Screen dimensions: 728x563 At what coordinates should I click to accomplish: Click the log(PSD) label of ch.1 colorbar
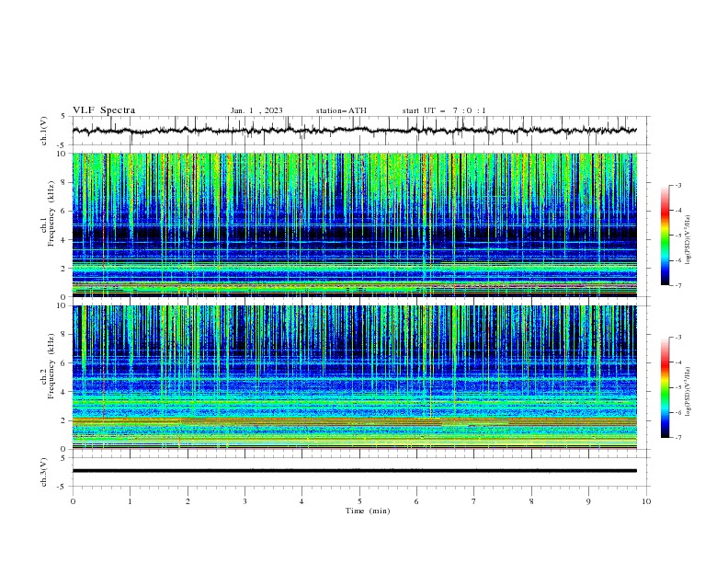tap(688, 240)
